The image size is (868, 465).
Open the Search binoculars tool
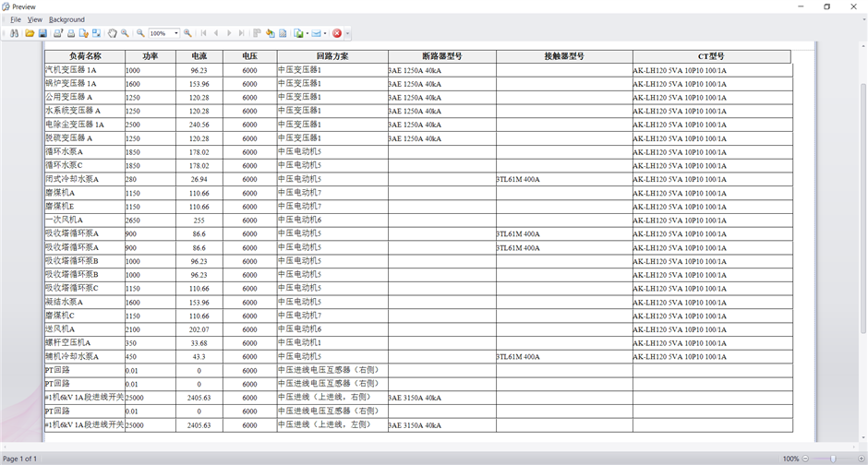tap(14, 33)
